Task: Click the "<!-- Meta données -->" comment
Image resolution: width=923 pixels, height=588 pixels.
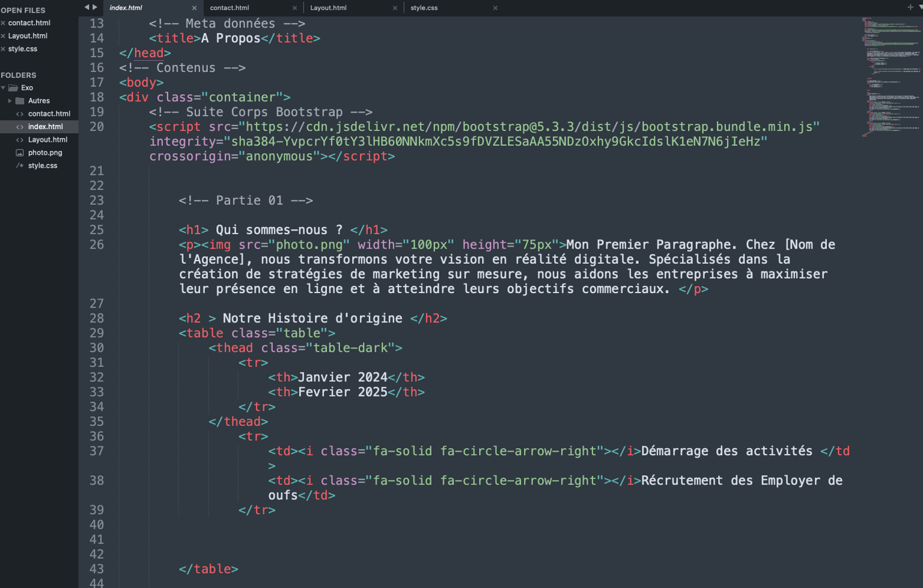Action: click(227, 23)
